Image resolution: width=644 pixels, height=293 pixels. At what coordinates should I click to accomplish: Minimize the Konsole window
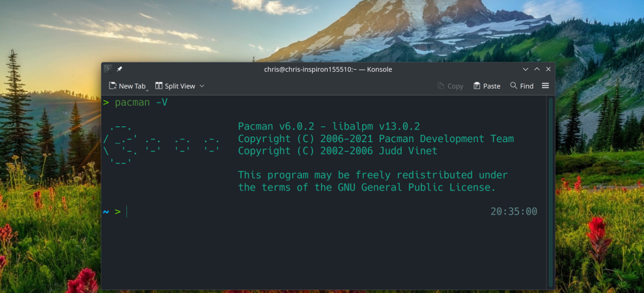click(526, 69)
